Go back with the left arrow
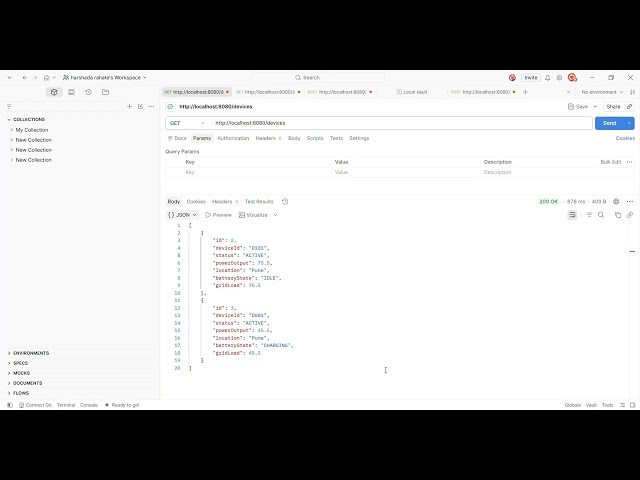The width and height of the screenshot is (640, 480). [x=25, y=78]
